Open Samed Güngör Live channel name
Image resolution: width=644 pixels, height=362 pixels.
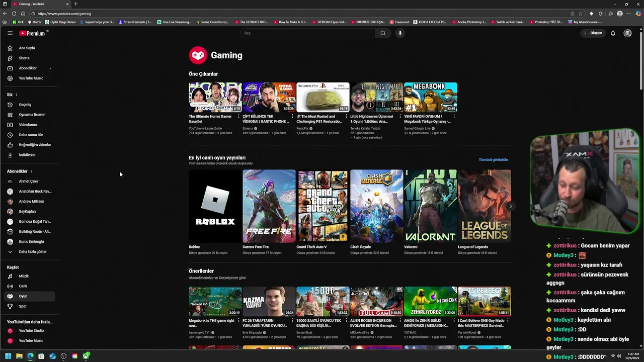[417, 128]
